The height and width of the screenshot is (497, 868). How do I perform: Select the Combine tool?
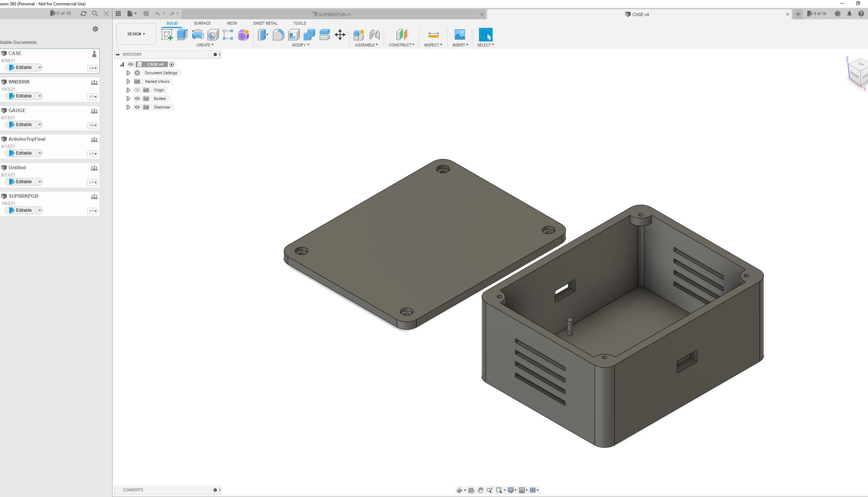tap(309, 35)
